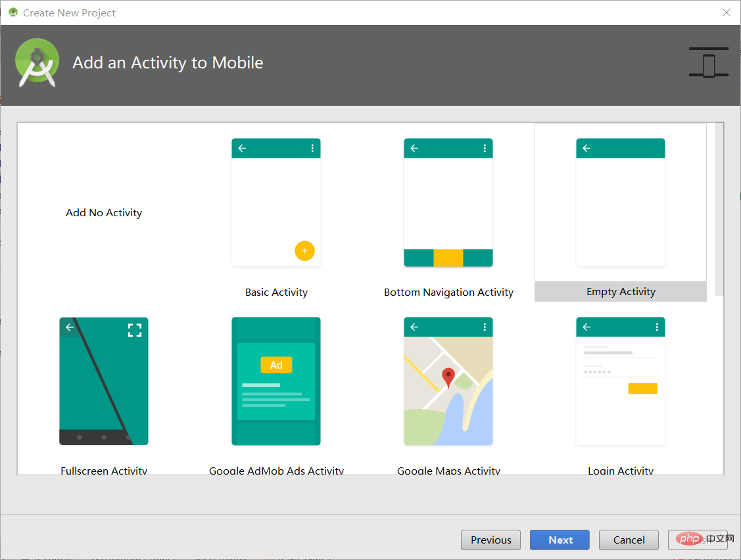Choose the Bottom Navigation Activity template preview
Screen dimensions: 741x560
(x=448, y=202)
